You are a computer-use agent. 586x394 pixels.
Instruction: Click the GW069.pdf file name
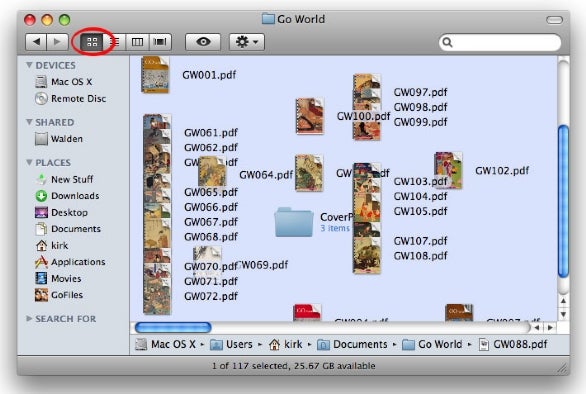click(263, 265)
